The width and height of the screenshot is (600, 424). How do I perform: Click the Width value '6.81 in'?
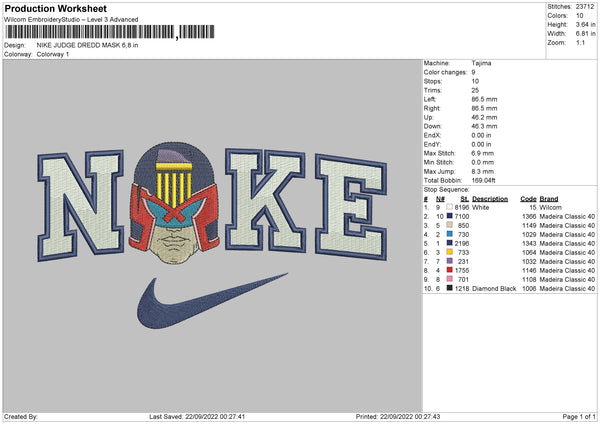click(x=585, y=34)
